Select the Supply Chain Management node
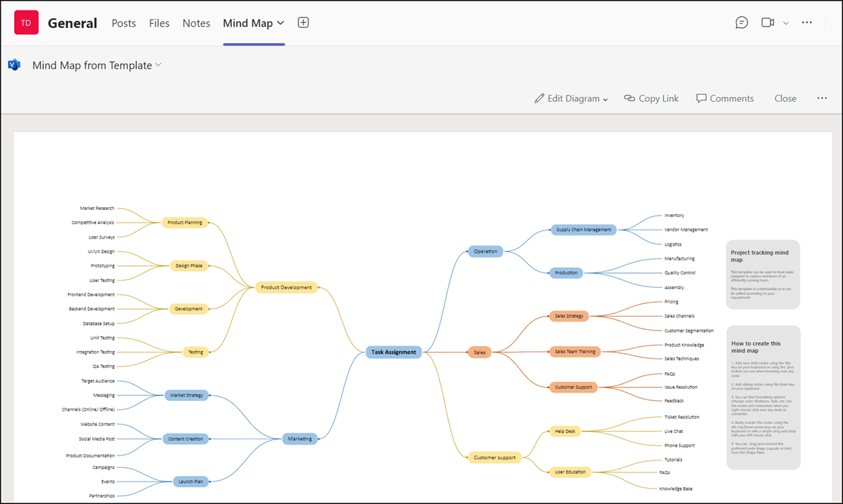 (x=584, y=230)
